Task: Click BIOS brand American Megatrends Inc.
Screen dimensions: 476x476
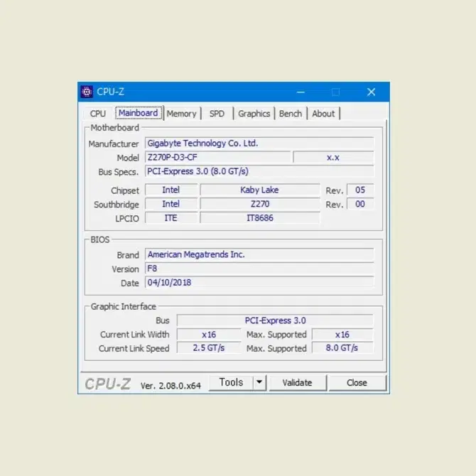Action: click(x=259, y=254)
